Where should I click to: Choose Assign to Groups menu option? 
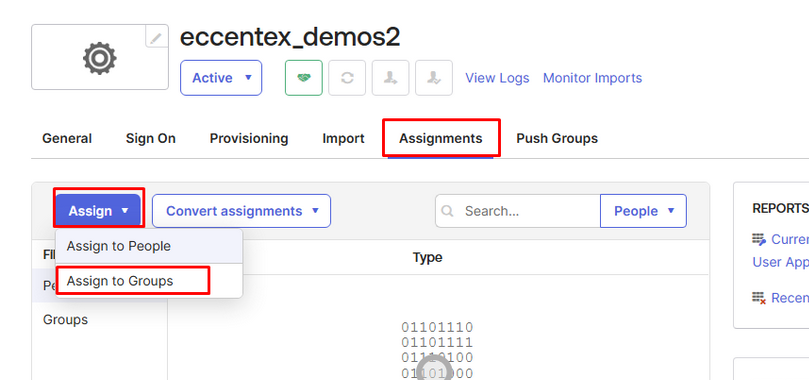[149, 281]
